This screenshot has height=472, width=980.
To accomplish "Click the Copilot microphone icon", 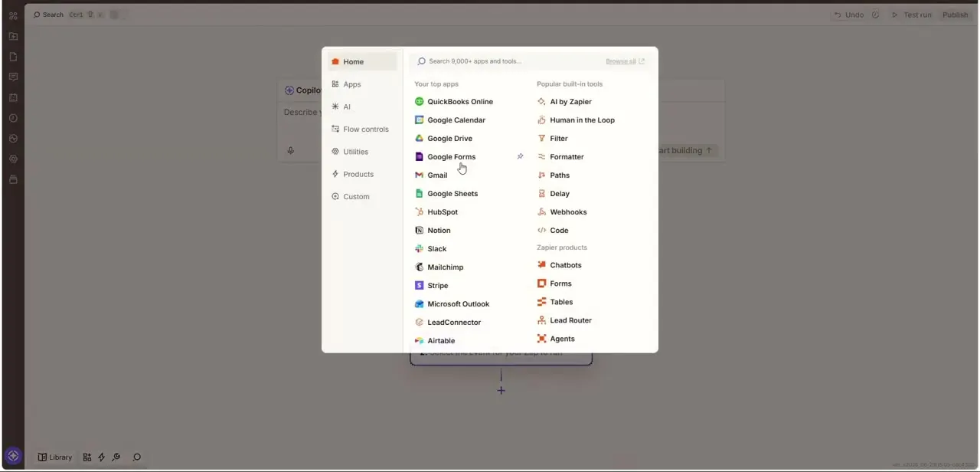I will (x=290, y=150).
